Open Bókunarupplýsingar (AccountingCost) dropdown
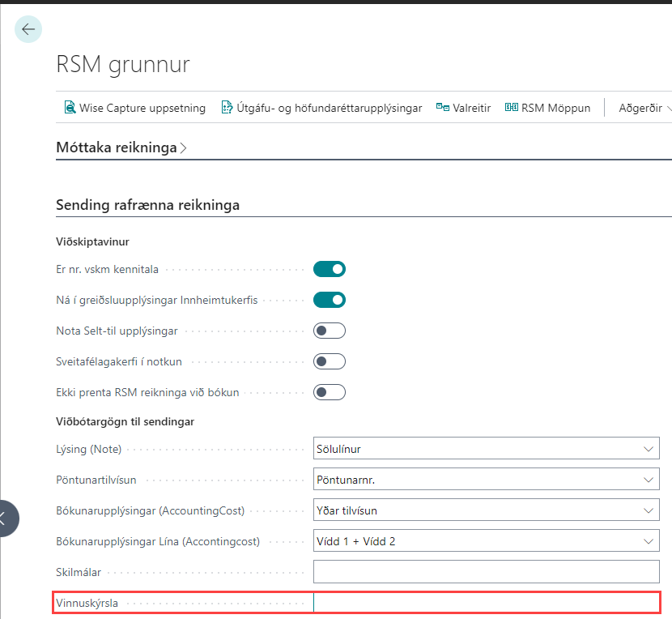672x619 pixels. 486,510
